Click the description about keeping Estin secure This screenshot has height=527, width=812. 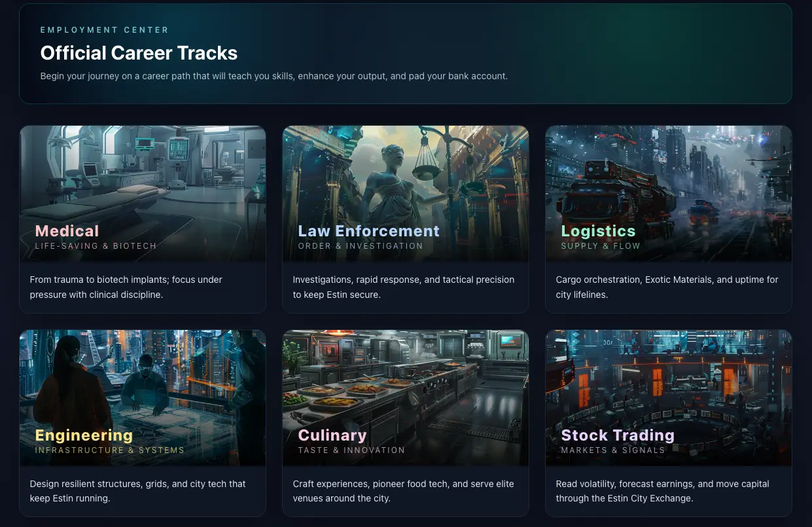[x=403, y=287]
